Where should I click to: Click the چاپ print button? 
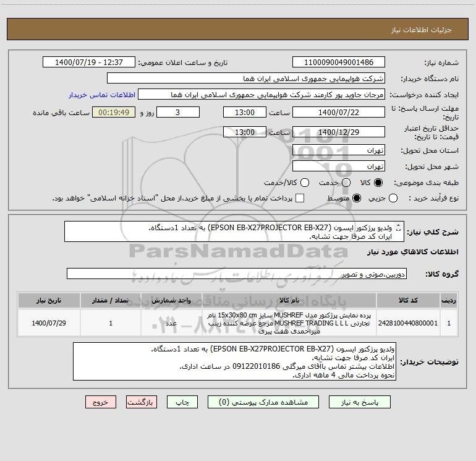tap(182, 402)
